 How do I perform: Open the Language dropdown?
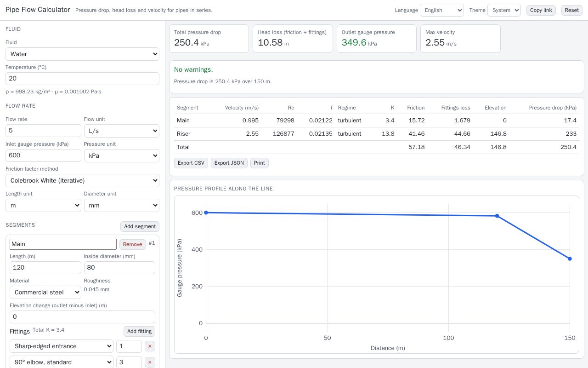[442, 10]
